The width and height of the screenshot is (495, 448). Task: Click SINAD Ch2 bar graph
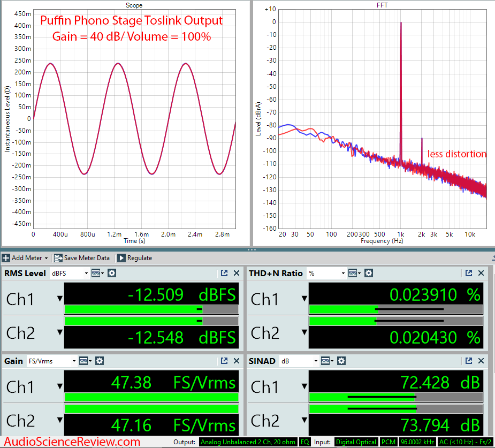396,409
